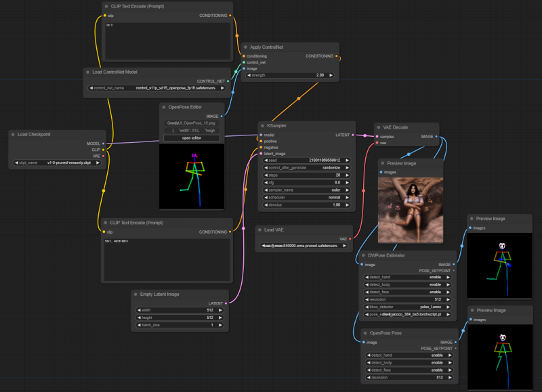Screen dimensions: 542x392
Task: Open the scheduler dropdown showing normal
Action: [x=307, y=197]
